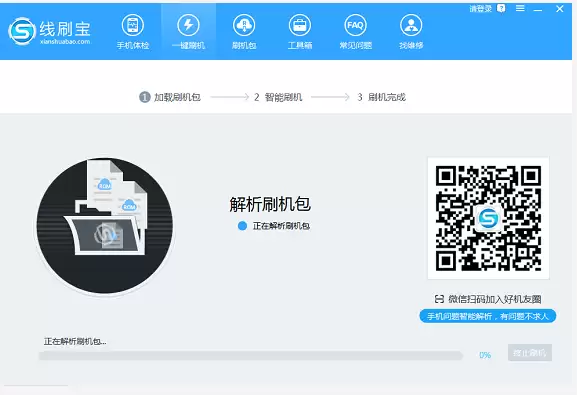Click the scan icon beside 微信扫码加入好机友圈
The height and width of the screenshot is (395, 577).
(x=439, y=299)
